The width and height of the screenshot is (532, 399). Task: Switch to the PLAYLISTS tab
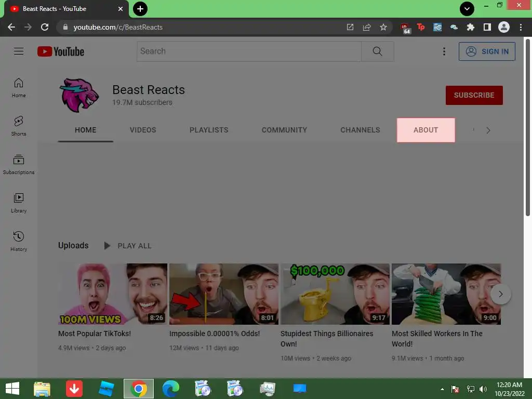click(209, 130)
